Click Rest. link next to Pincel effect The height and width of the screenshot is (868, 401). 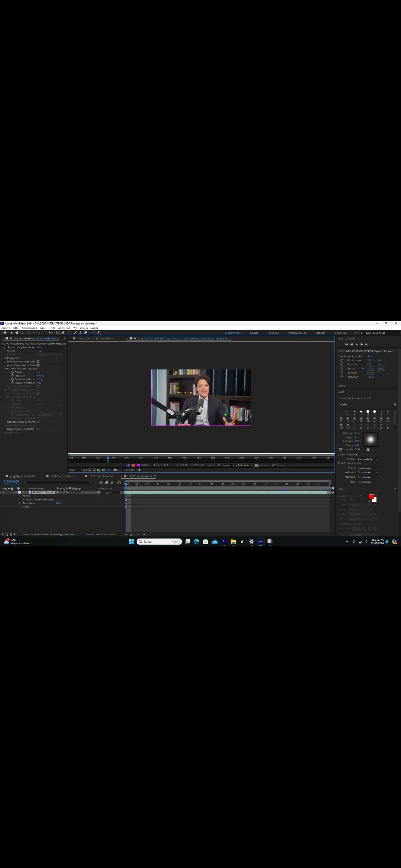pyautogui.click(x=39, y=348)
